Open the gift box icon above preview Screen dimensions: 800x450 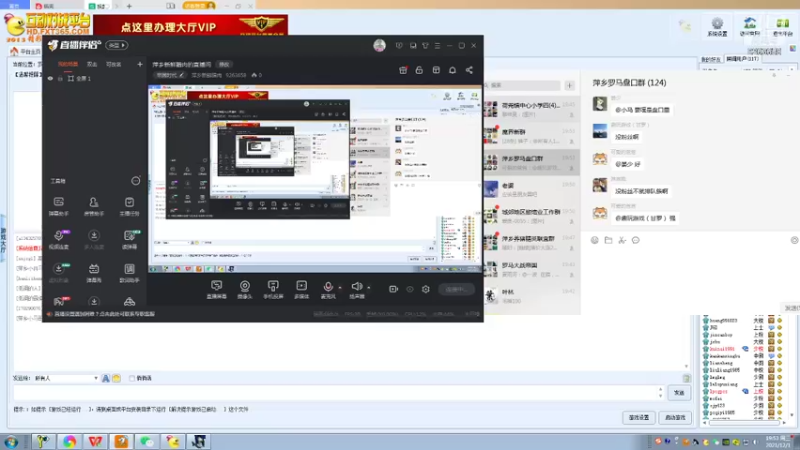click(x=403, y=70)
